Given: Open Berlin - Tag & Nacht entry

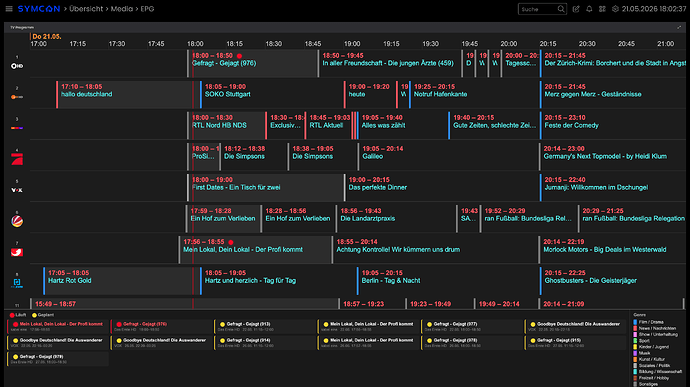Looking at the screenshot, I should tap(448, 280).
